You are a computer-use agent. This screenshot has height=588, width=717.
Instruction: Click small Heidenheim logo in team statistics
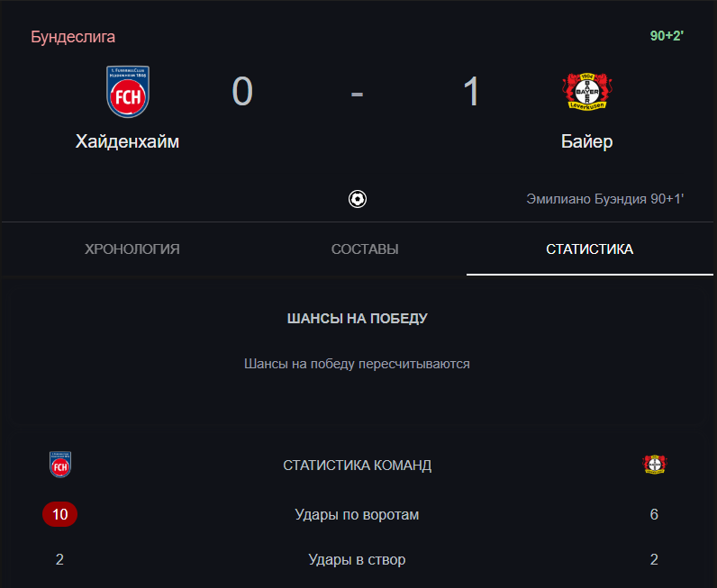point(60,465)
